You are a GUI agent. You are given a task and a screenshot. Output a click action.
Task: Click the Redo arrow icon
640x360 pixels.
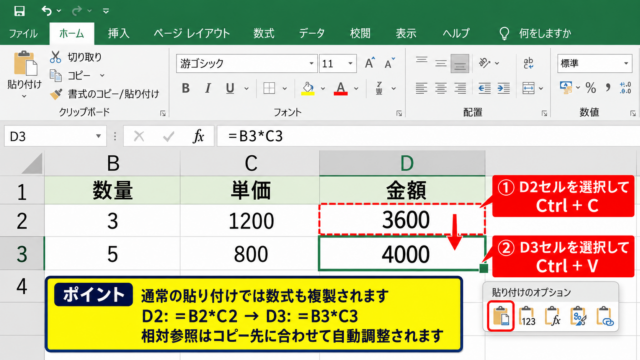pos(76,11)
